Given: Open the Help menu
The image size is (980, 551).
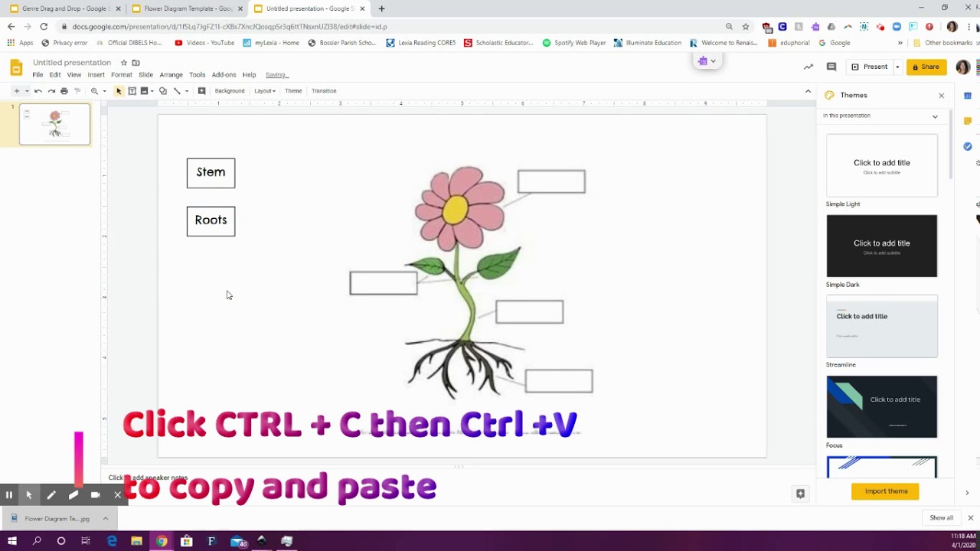Looking at the screenshot, I should pos(250,75).
